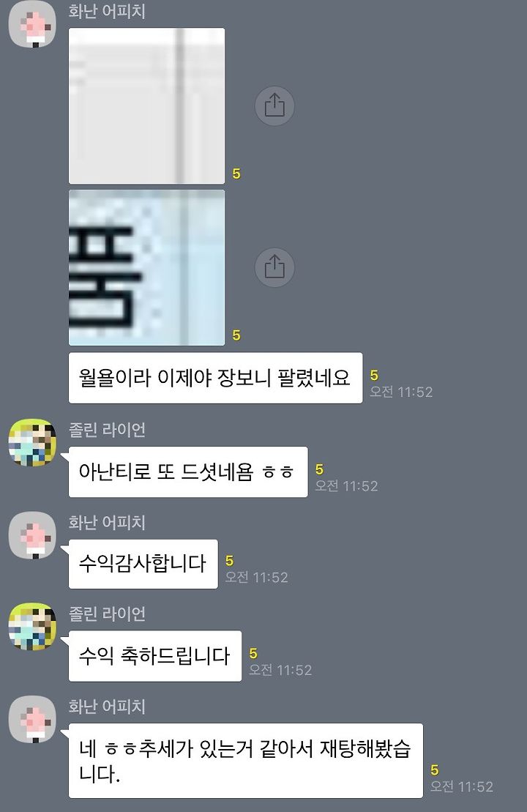Tap unread count 5 beside first image
The height and width of the screenshot is (812, 527).
(x=236, y=174)
